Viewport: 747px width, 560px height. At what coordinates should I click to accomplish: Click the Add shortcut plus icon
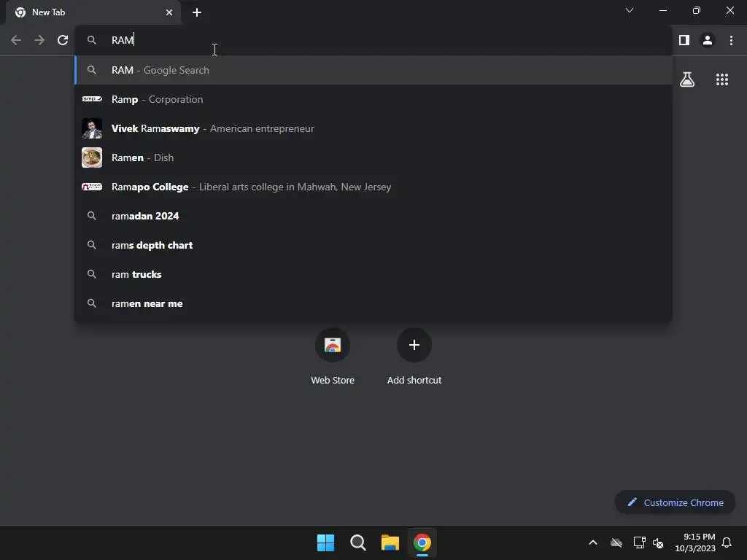(414, 345)
